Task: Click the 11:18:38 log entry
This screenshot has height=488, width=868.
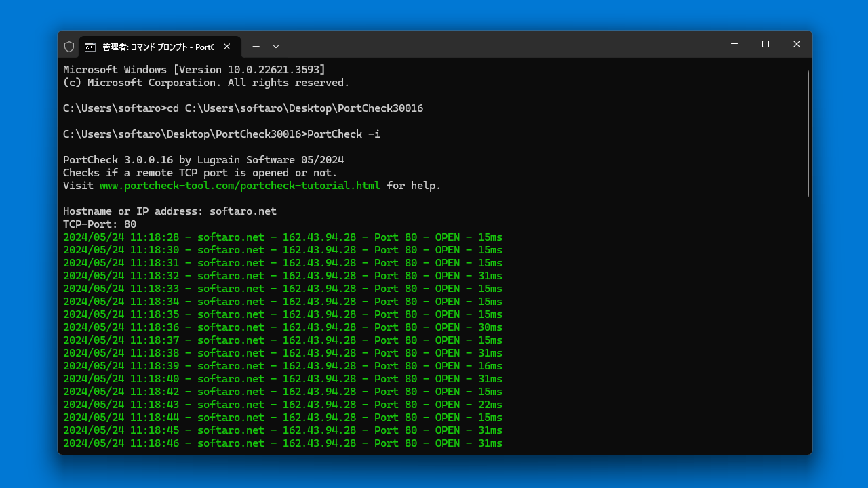Action: tap(283, 353)
